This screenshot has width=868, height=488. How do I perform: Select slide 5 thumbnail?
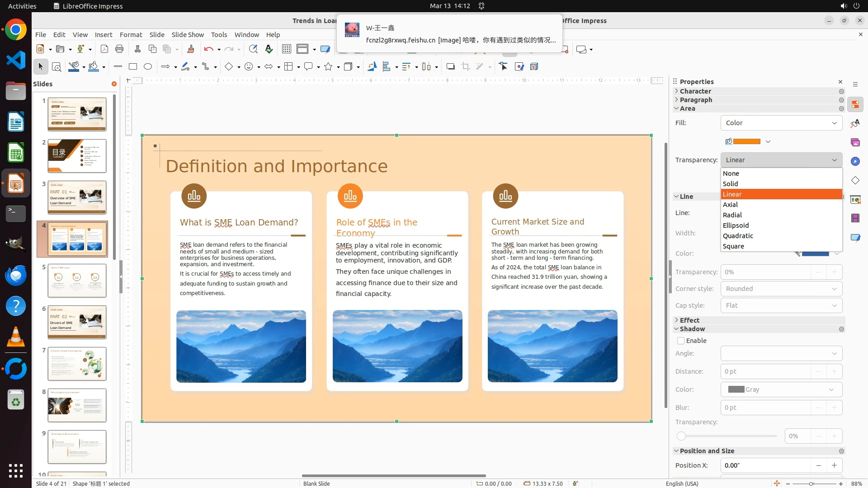point(77,281)
